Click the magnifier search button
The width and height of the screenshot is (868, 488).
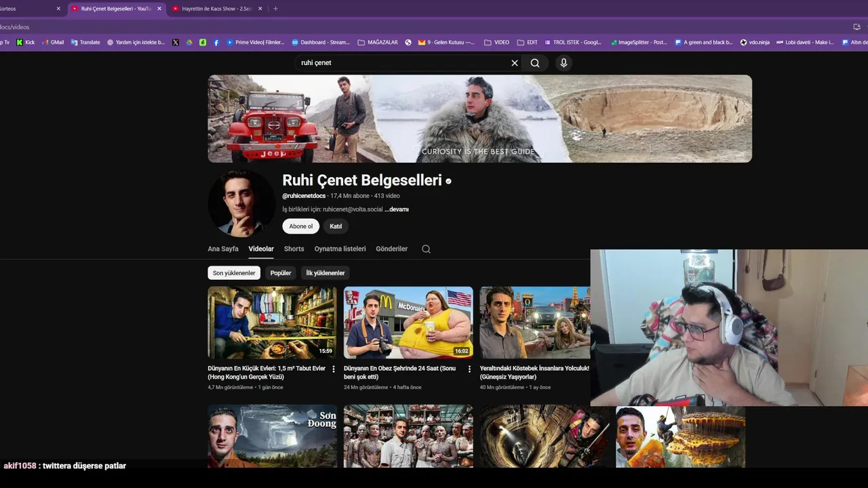tap(535, 63)
